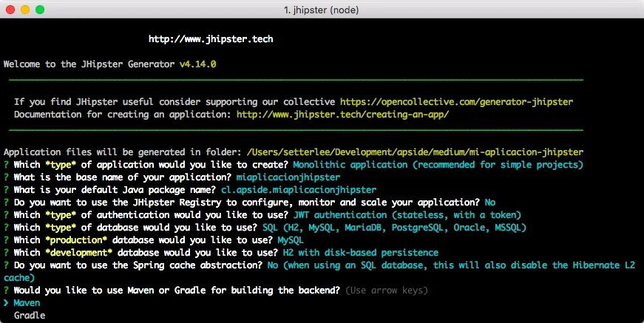This screenshot has height=323, width=644.
Task: Click the selection arrow beside Maven
Action: pyautogui.click(x=6, y=303)
